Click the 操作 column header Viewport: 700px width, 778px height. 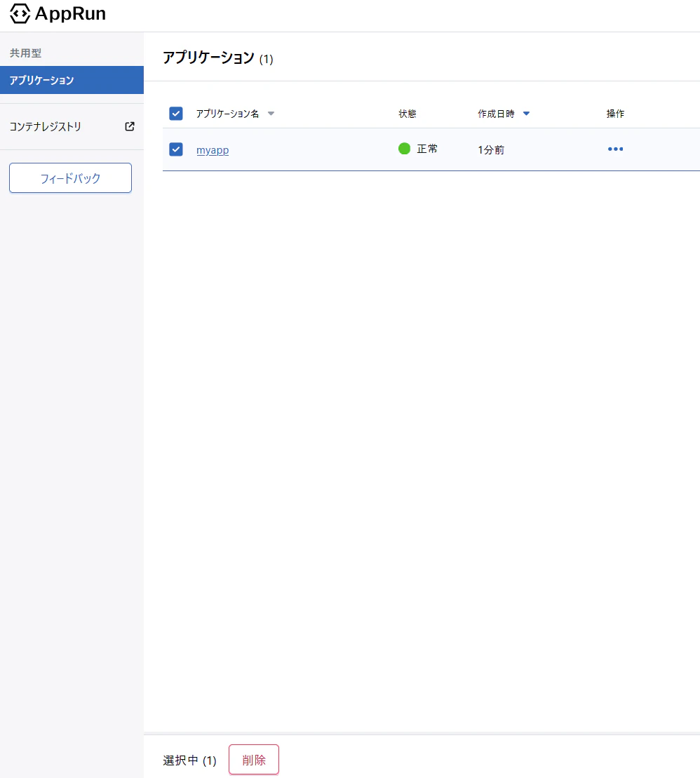tap(615, 114)
